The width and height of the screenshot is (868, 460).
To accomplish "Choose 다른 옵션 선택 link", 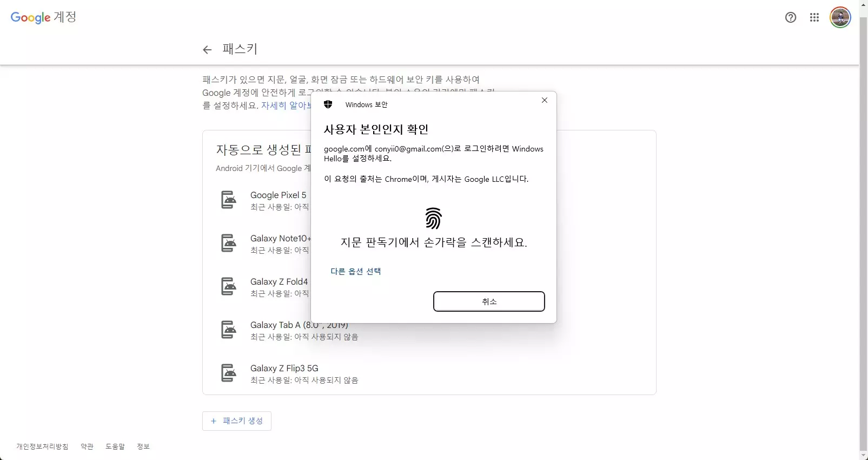I will point(356,271).
